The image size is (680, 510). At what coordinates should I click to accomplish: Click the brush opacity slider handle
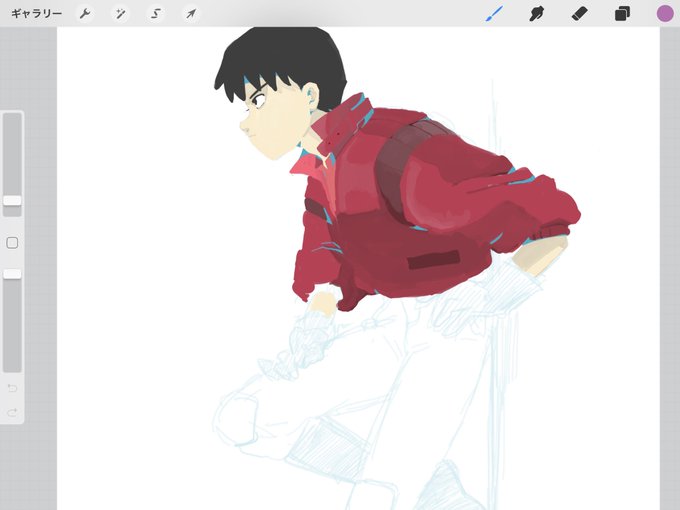click(12, 274)
